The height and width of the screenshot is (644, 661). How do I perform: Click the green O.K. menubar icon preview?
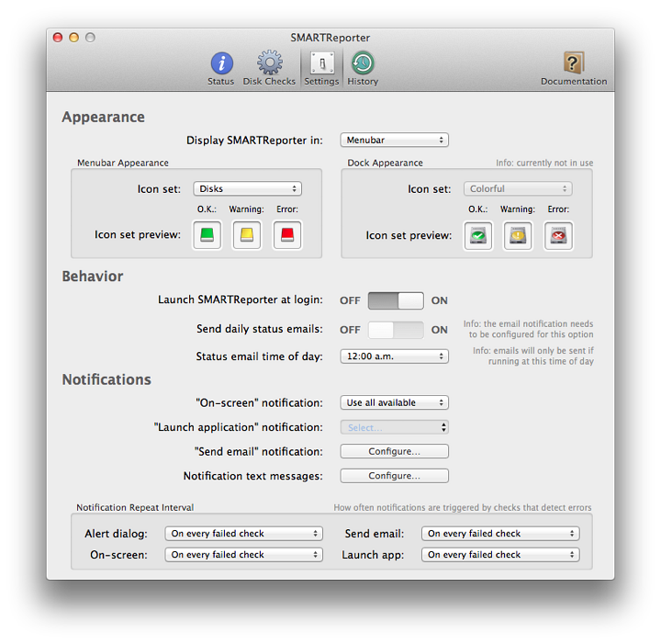click(x=207, y=234)
